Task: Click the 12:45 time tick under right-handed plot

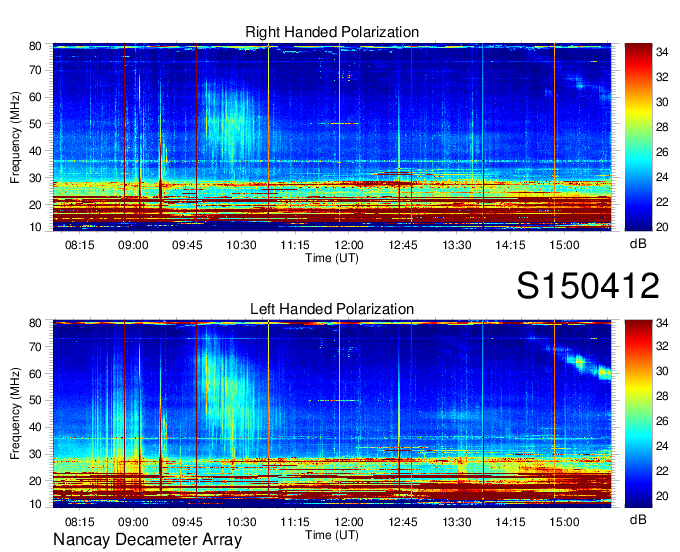Action: [402, 245]
